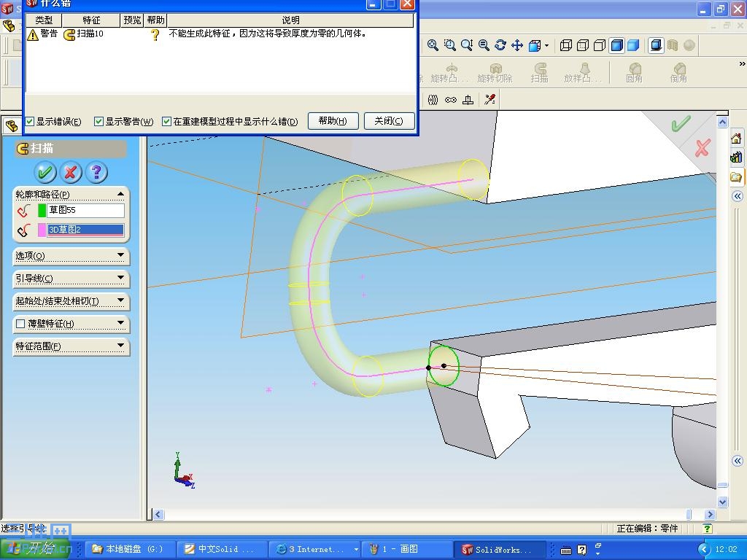Click the inverted-T stand toolbar icon
This screenshot has height=560, width=747.
468,99
